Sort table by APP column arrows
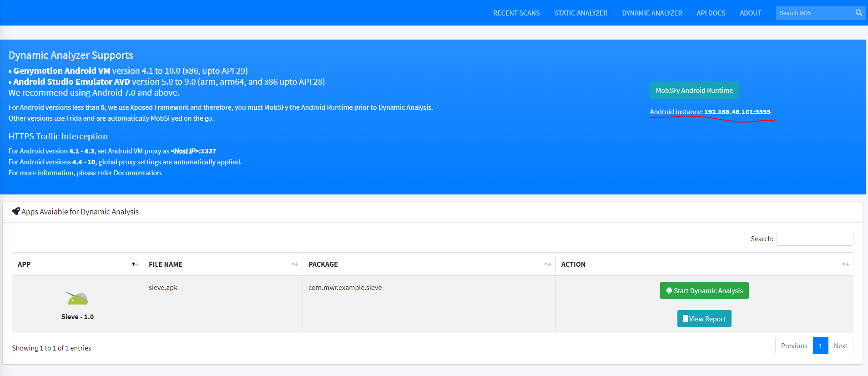This screenshot has width=868, height=376. pos(135,264)
